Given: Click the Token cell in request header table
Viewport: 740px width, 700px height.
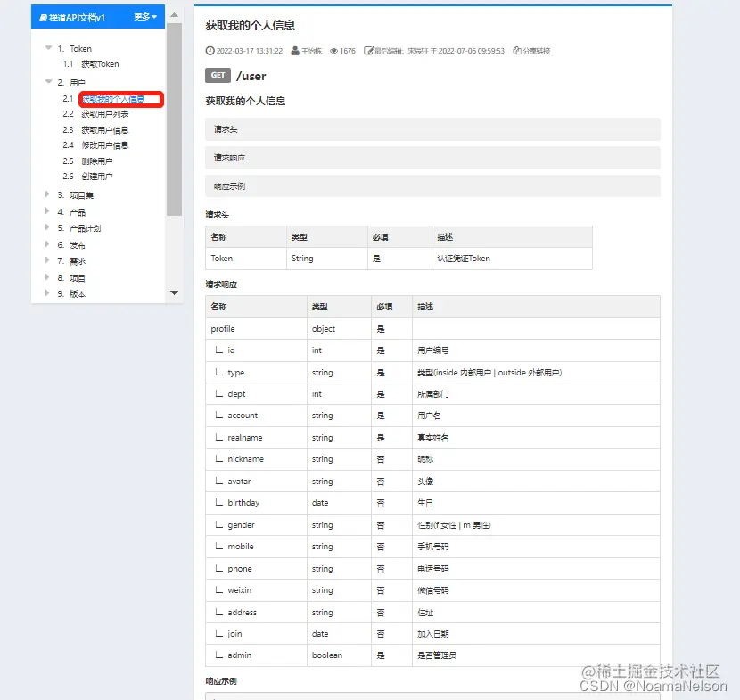Looking at the screenshot, I should click(246, 259).
